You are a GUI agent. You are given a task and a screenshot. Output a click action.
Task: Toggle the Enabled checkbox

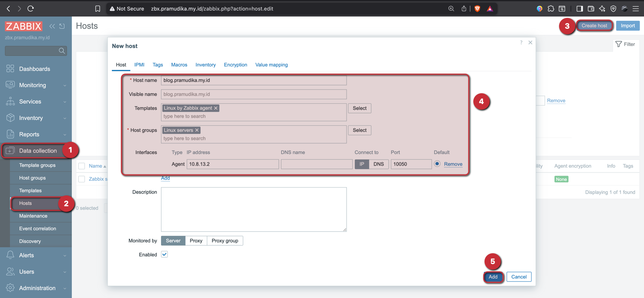164,254
